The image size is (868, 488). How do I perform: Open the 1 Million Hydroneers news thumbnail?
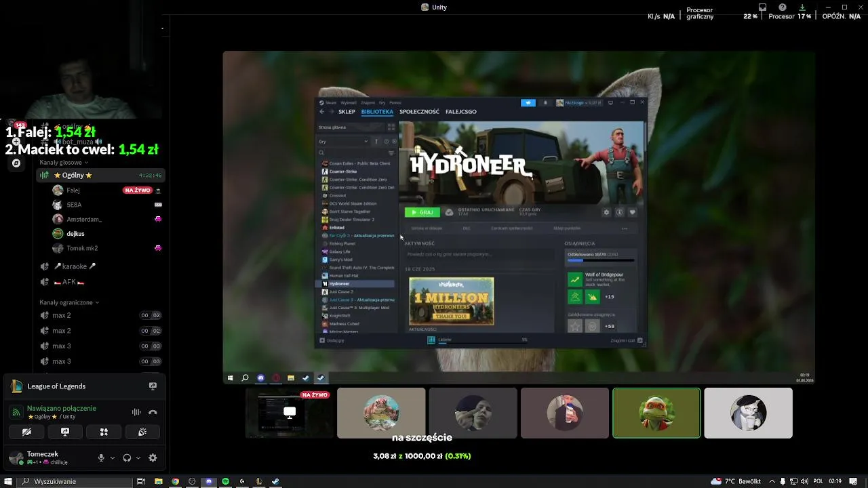tap(452, 301)
